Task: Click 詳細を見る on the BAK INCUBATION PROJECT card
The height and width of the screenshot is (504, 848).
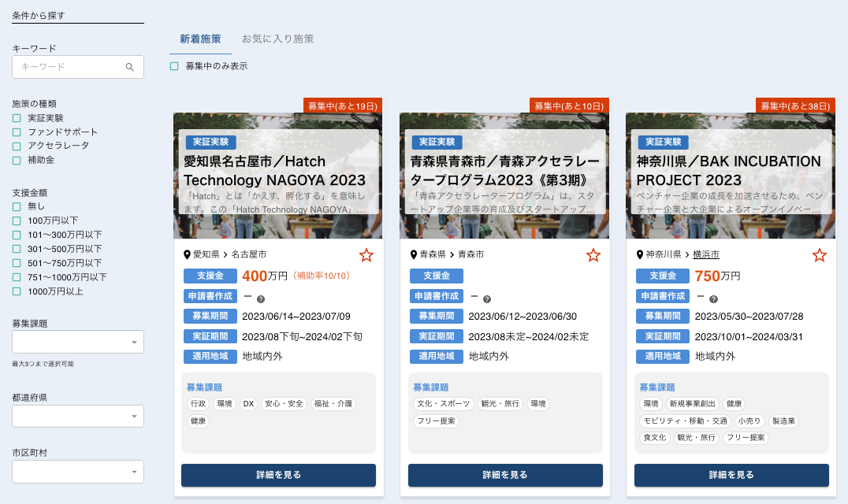Action: [731, 475]
